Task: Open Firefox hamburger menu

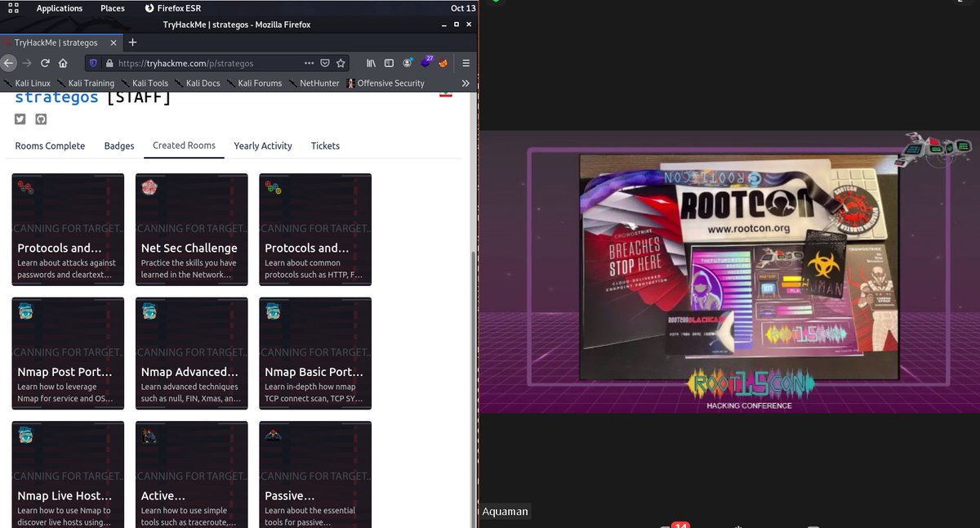Action: pos(465,63)
